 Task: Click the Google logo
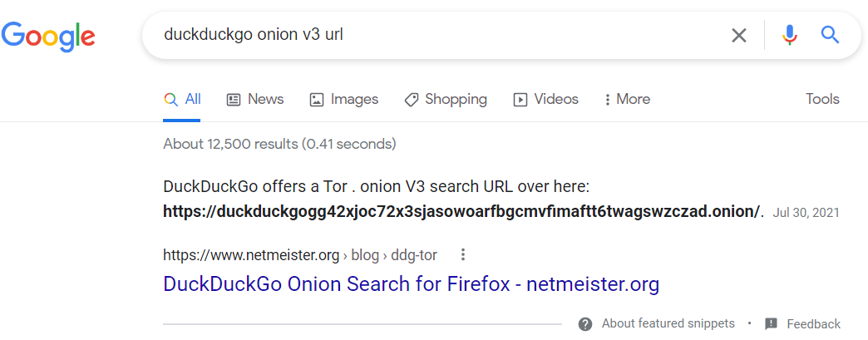point(48,35)
